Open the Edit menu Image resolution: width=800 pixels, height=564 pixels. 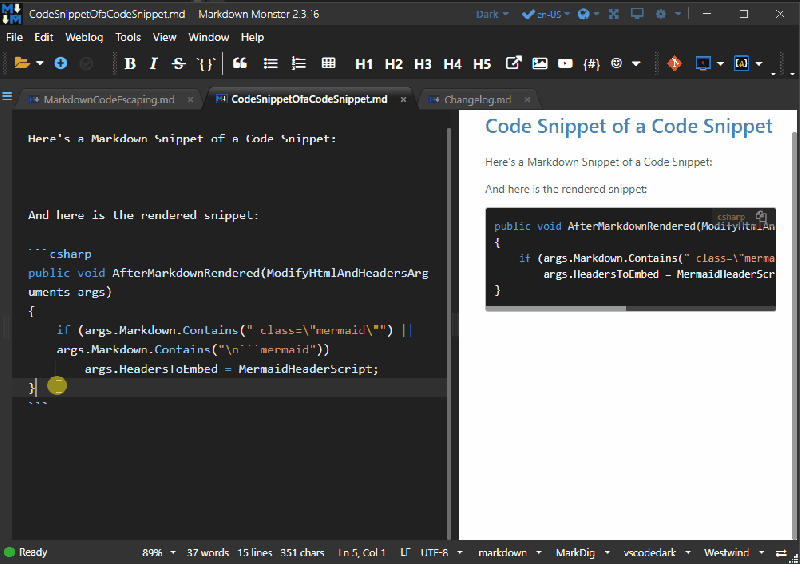point(44,37)
